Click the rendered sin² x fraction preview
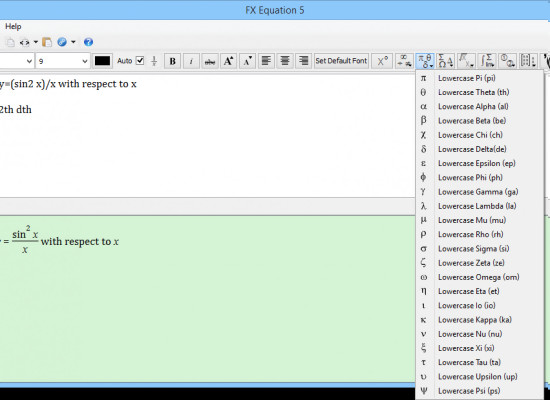This screenshot has height=400, width=550. 25,240
